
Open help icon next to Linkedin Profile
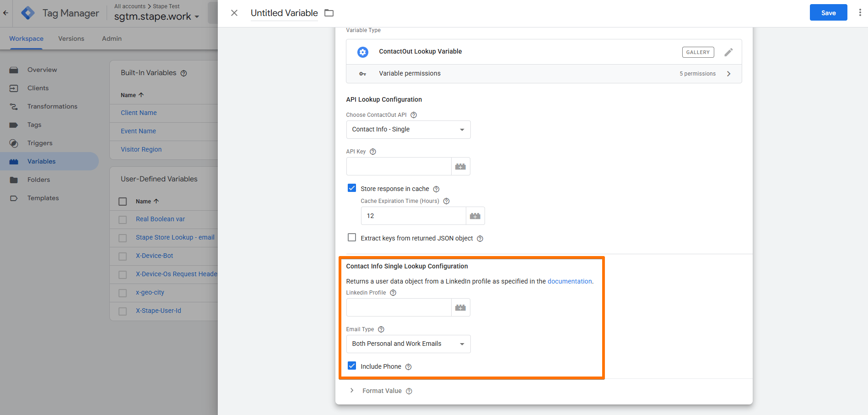click(x=393, y=293)
